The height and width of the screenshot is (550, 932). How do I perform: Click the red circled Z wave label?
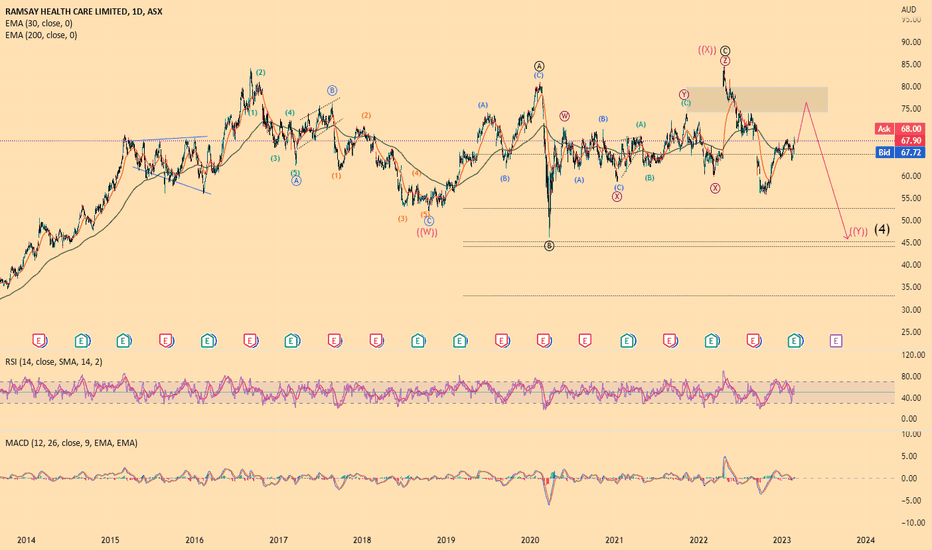coord(725,61)
